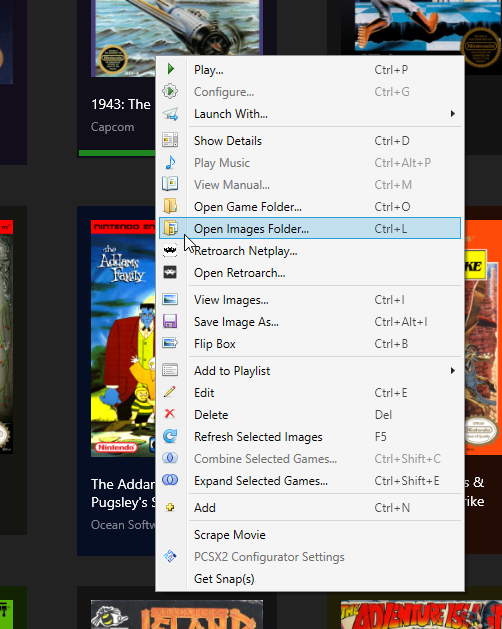Viewport: 502px width, 629px height.
Task: Click the green Play triangle icon
Action: click(171, 69)
